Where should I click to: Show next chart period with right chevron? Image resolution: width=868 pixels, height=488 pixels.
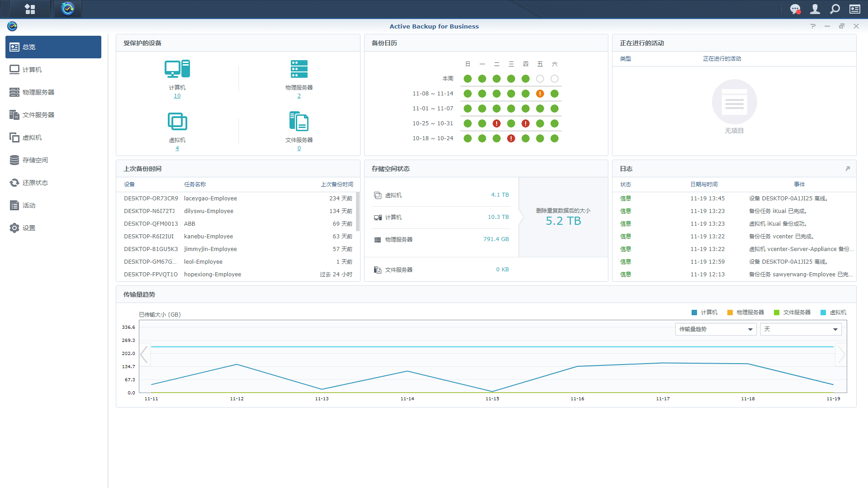point(841,355)
